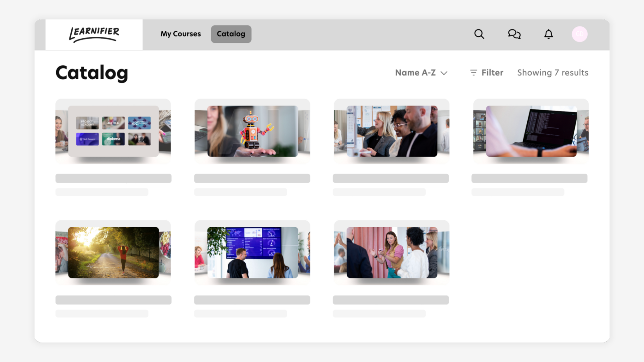This screenshot has width=644, height=362.
Task: Open the robot toy course thumbnail
Action: pos(252,131)
